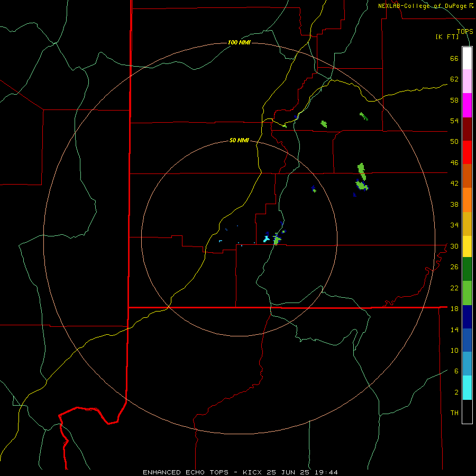Click the black TH threshold swatch
476x476 pixels.
(467, 411)
